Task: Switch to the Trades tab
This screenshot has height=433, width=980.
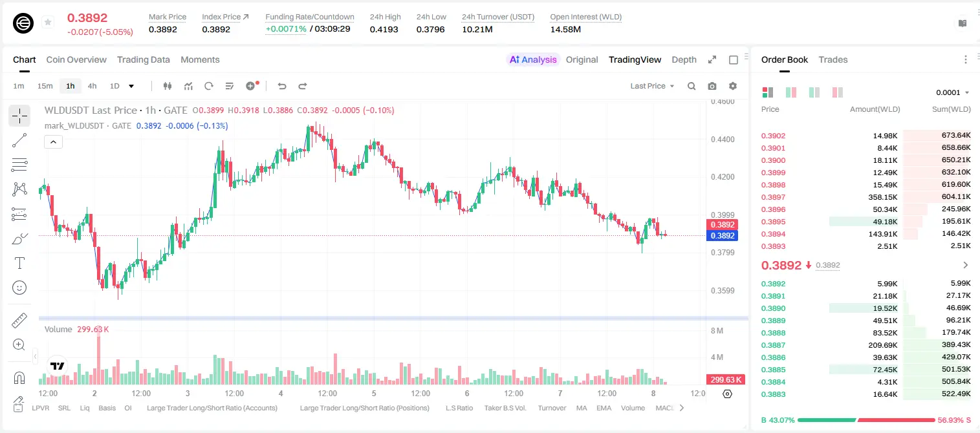Action: point(833,59)
